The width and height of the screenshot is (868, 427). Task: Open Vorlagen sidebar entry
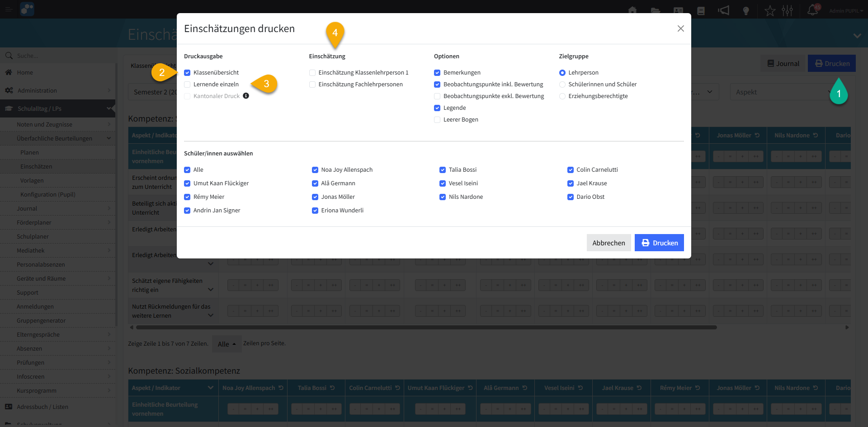click(32, 180)
